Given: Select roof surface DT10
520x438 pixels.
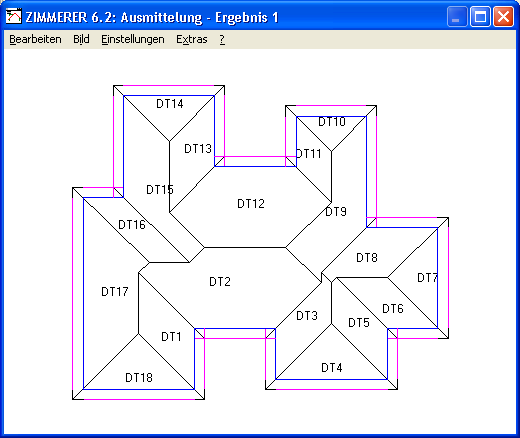Looking at the screenshot, I should pyautogui.click(x=332, y=122).
